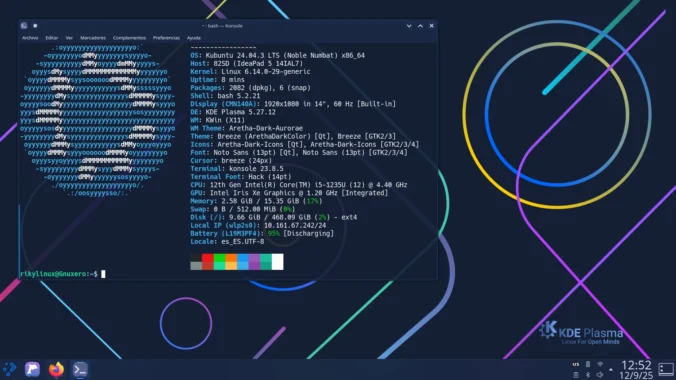Select the Konsole taskbar entry
Image resolution: width=676 pixels, height=380 pixels.
(x=80, y=369)
